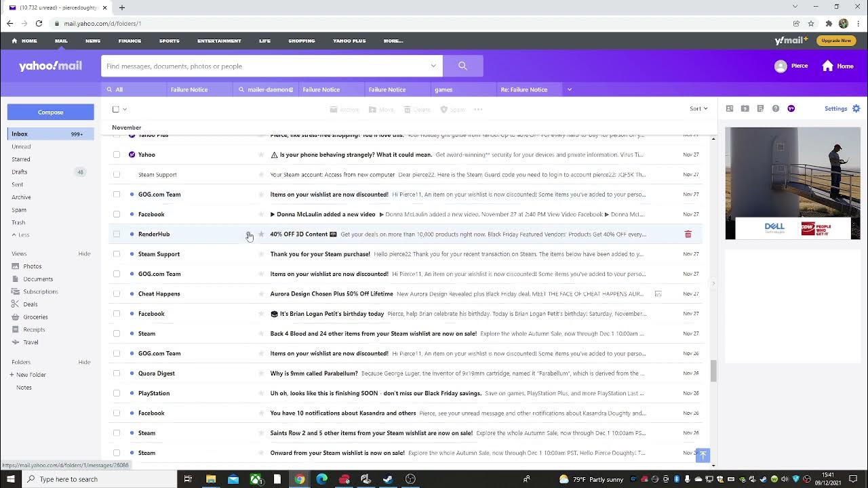868x488 pixels.
Task: Select the Quora Digest email checkbox
Action: coord(117,373)
